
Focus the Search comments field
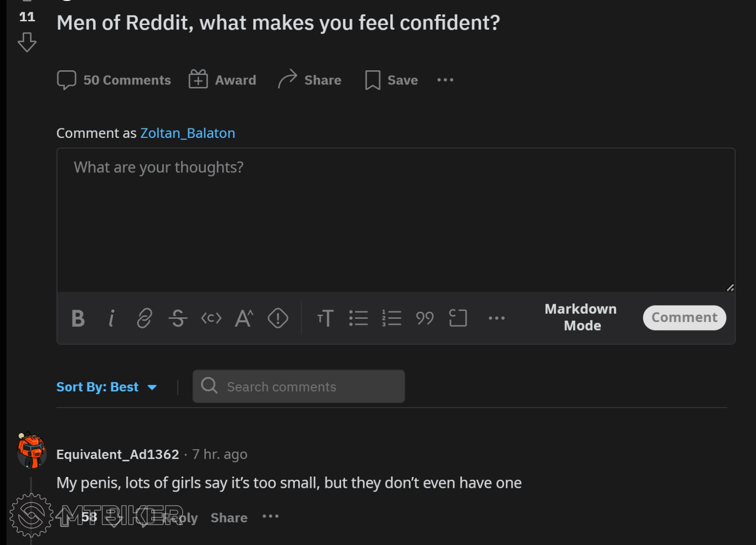299,387
